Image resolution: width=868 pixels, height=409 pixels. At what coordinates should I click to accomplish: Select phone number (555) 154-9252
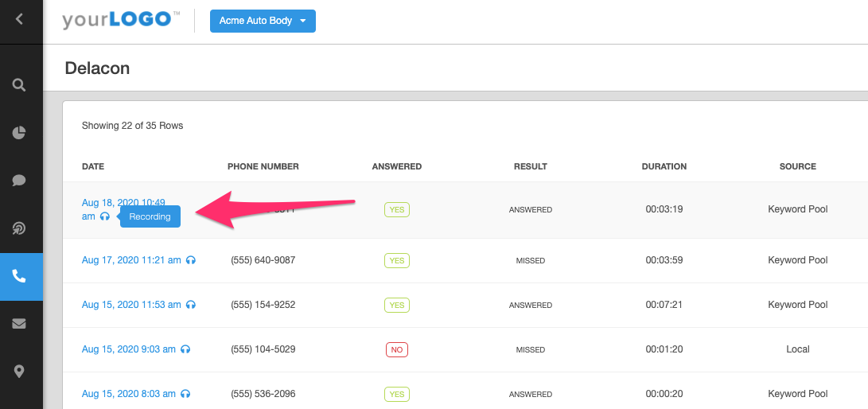pos(263,305)
